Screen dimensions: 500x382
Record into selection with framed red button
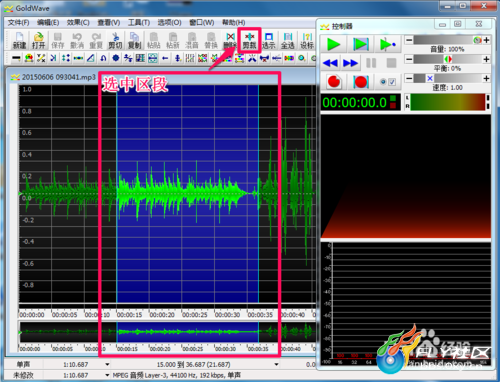click(360, 82)
